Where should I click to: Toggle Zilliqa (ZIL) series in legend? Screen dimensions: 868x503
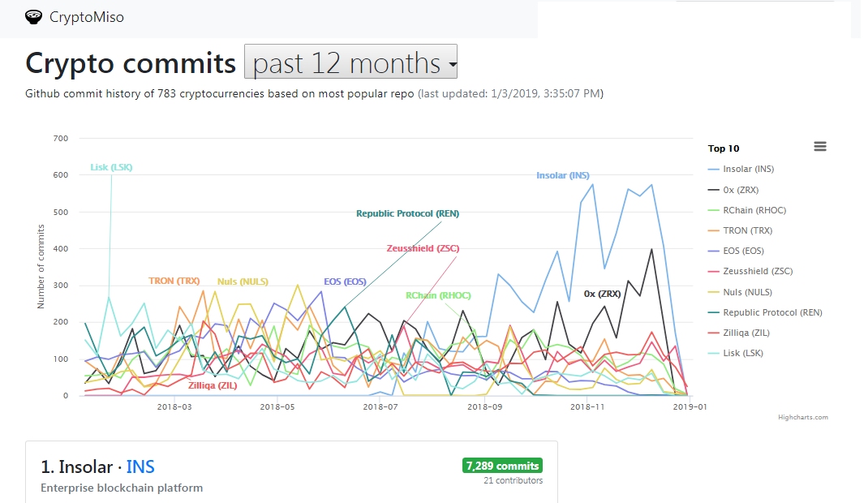click(738, 333)
